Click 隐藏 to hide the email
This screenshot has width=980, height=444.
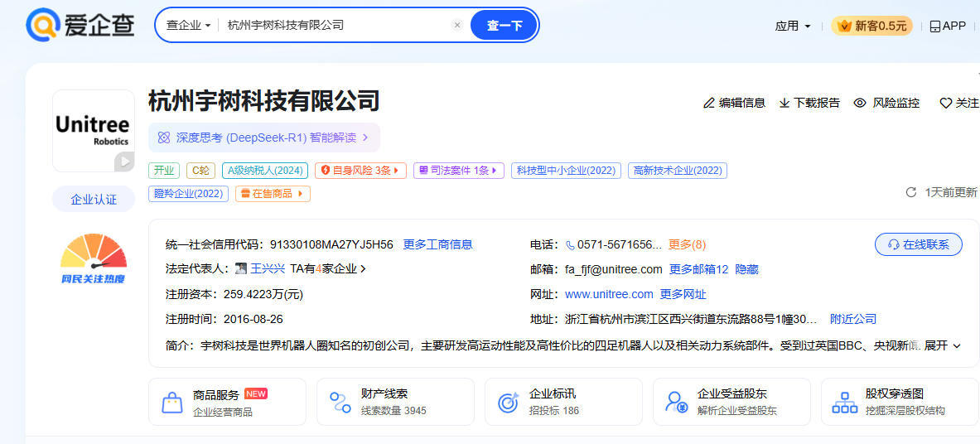click(x=747, y=269)
